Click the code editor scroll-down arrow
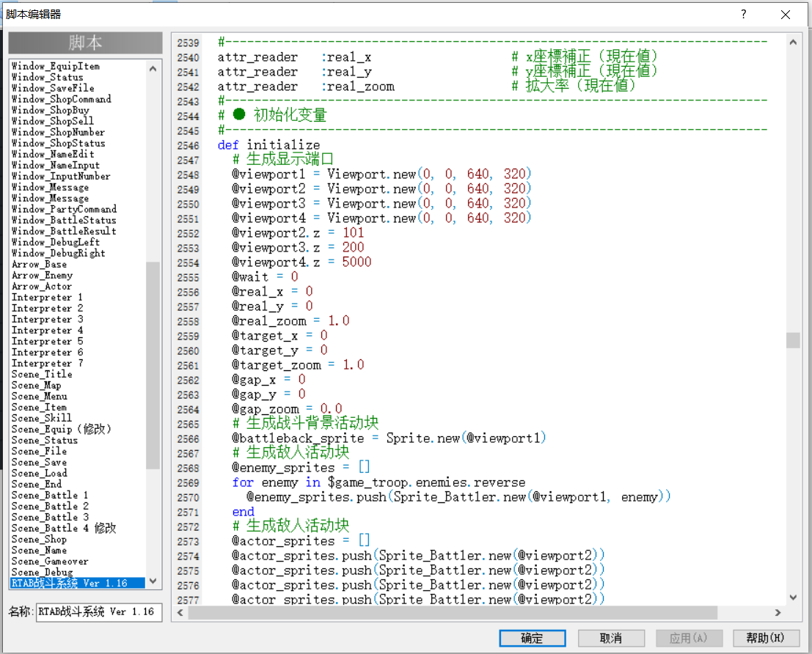 coord(793,597)
